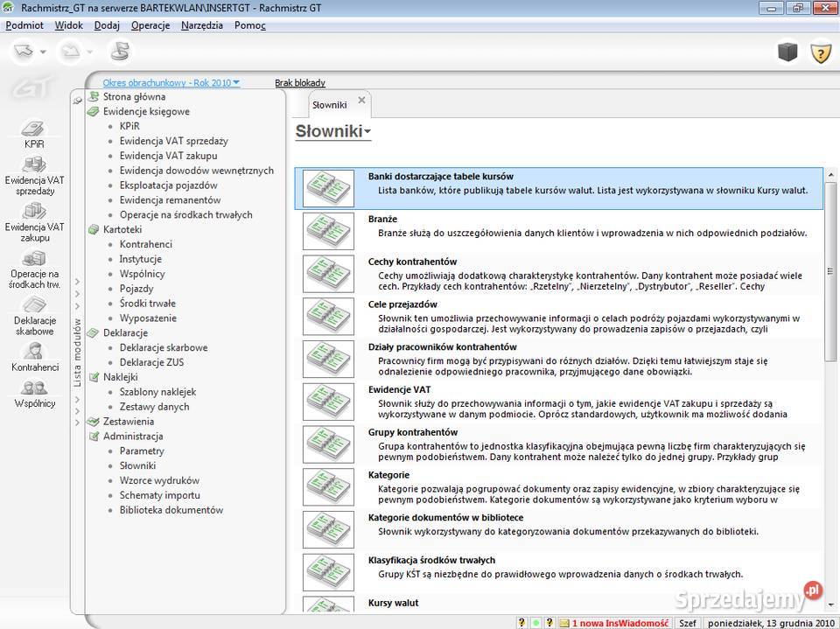The width and height of the screenshot is (840, 629).
Task: Click the Grupy kontrahentów dictionary icon
Action: click(328, 444)
